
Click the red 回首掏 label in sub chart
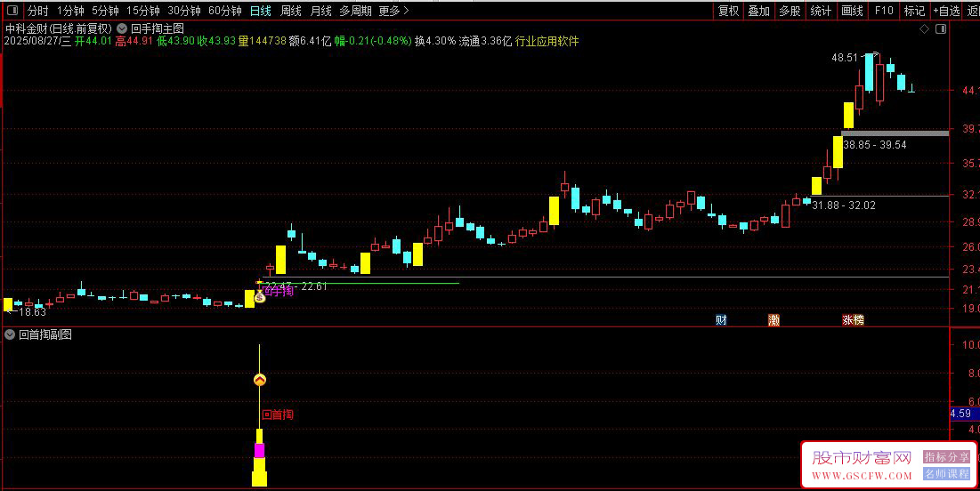click(278, 415)
